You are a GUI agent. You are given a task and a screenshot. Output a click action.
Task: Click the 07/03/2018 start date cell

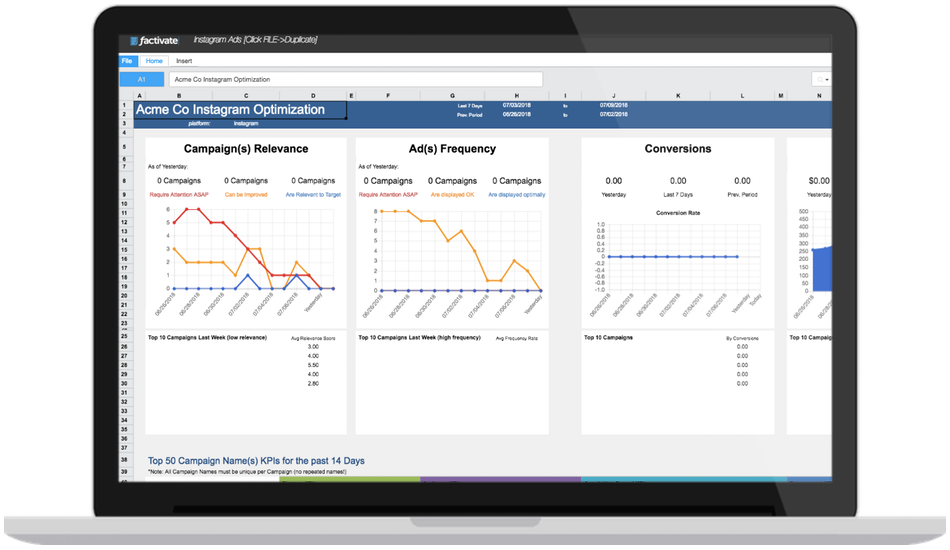point(517,105)
